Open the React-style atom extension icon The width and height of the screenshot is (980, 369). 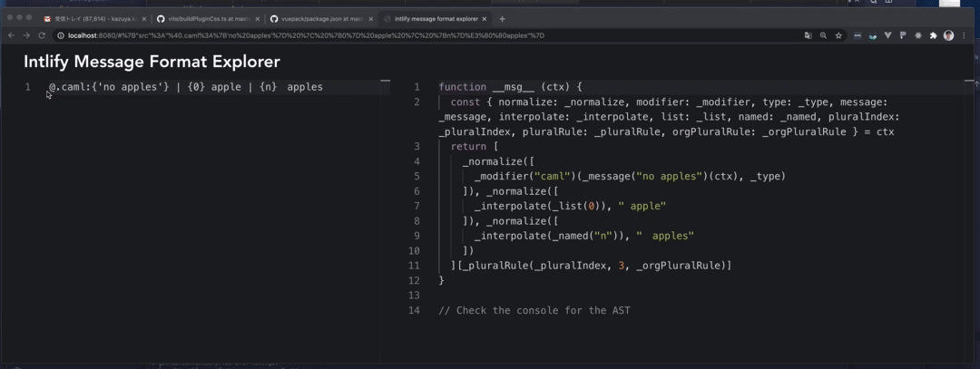coord(918,35)
